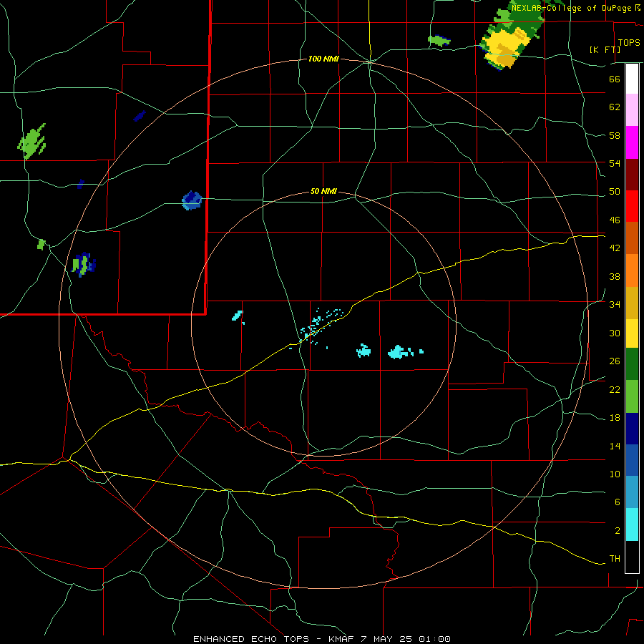Click the yellow legend swatch
This screenshot has width=644, height=644.
tap(632, 333)
